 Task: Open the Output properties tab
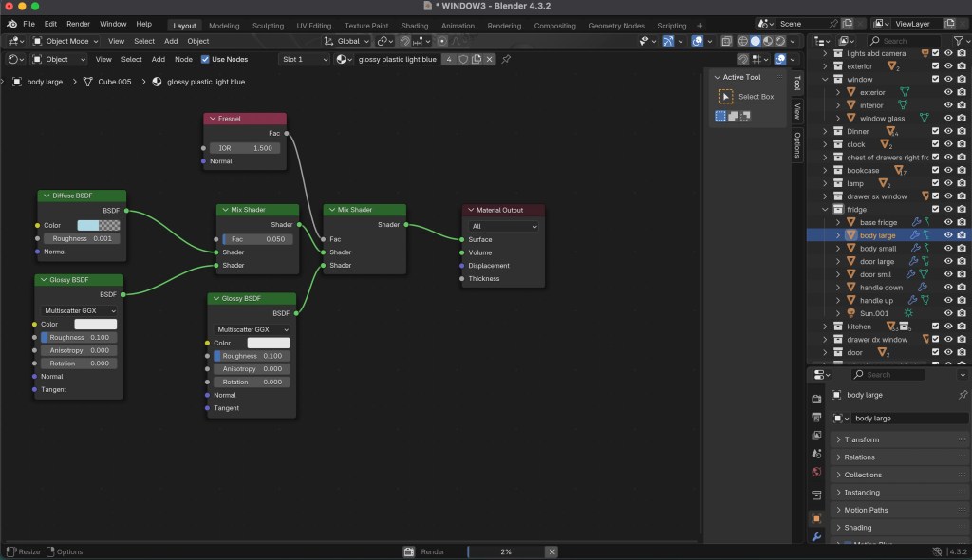point(816,418)
